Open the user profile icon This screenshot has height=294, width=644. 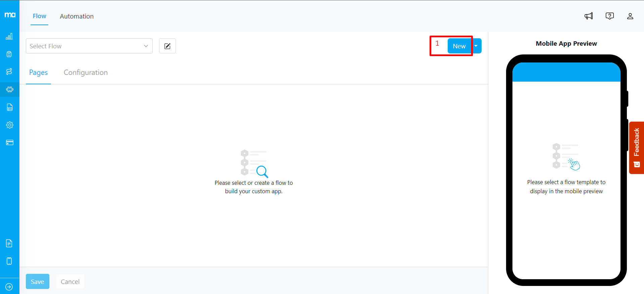630,16
